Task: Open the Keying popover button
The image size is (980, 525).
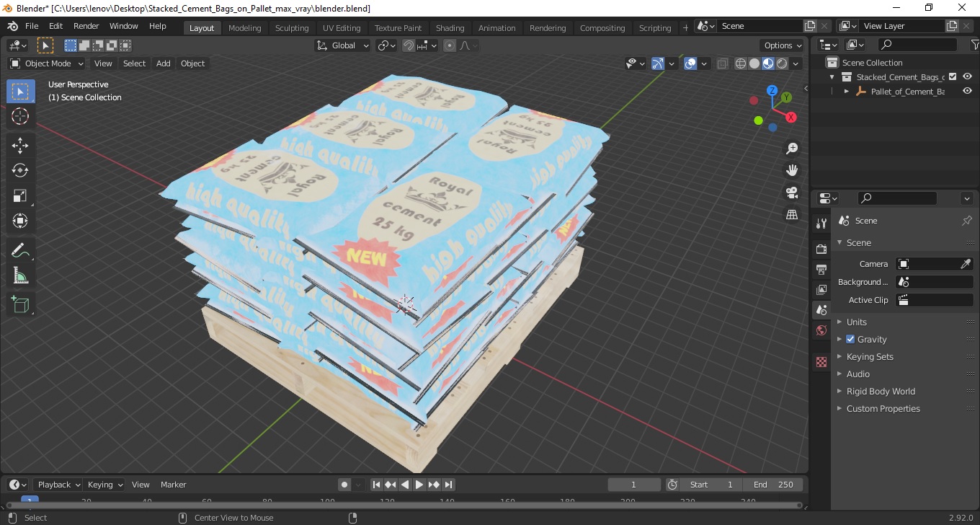Action: coord(104,485)
